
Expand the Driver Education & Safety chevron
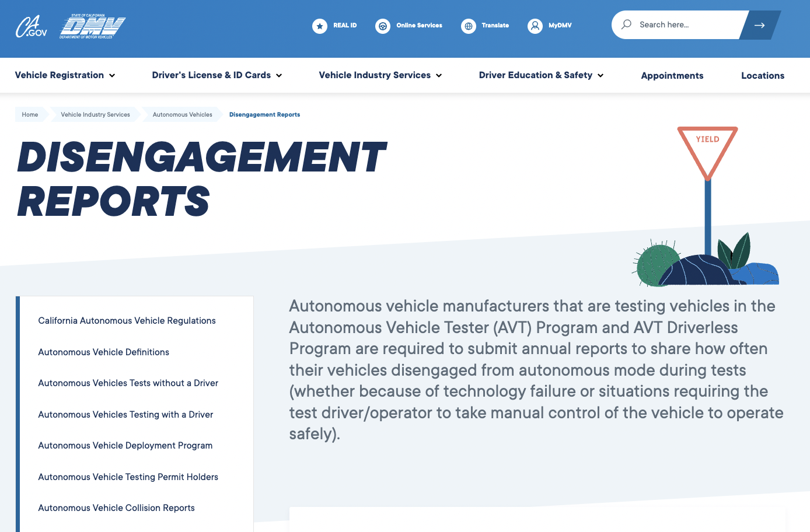600,76
